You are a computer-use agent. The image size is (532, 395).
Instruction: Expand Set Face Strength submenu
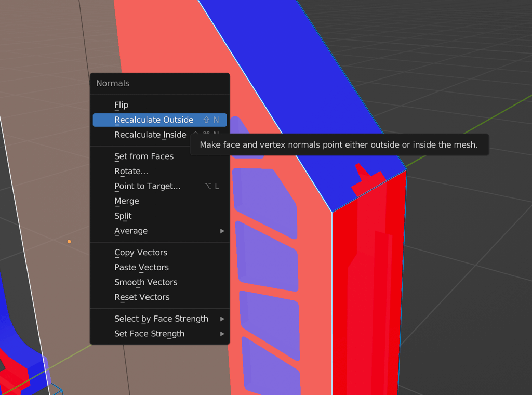coord(159,334)
